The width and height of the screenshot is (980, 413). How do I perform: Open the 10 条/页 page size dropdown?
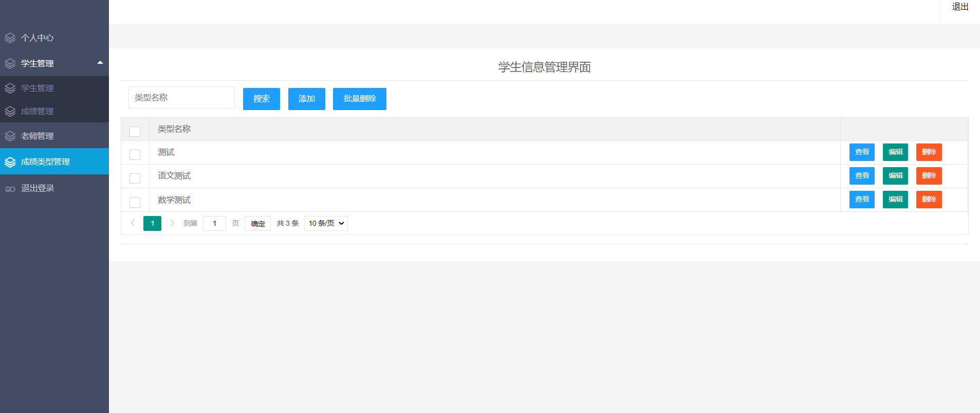(x=326, y=223)
